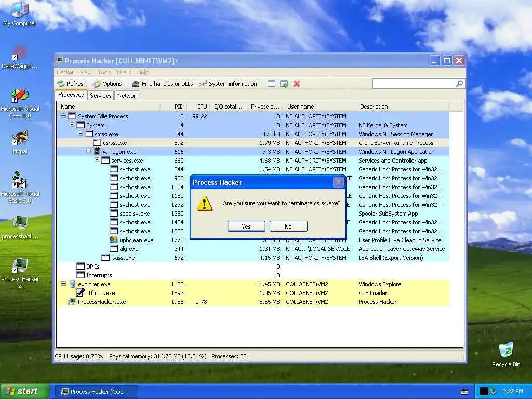
Task: Switch to the Services tab
Action: 100,96
